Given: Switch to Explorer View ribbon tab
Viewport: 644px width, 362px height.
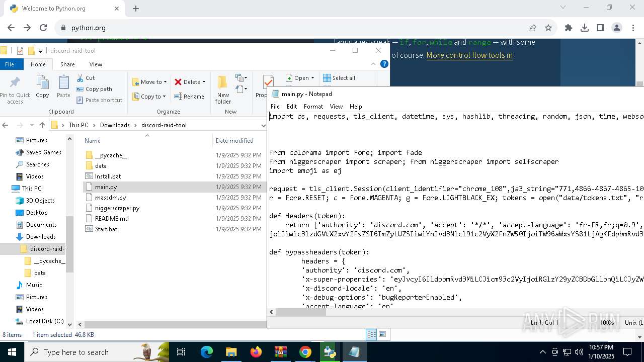Looking at the screenshot, I should pos(96,64).
